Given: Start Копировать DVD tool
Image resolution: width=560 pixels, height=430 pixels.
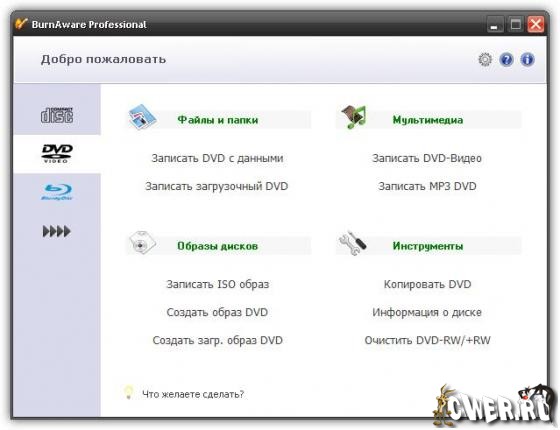Looking at the screenshot, I should [428, 284].
